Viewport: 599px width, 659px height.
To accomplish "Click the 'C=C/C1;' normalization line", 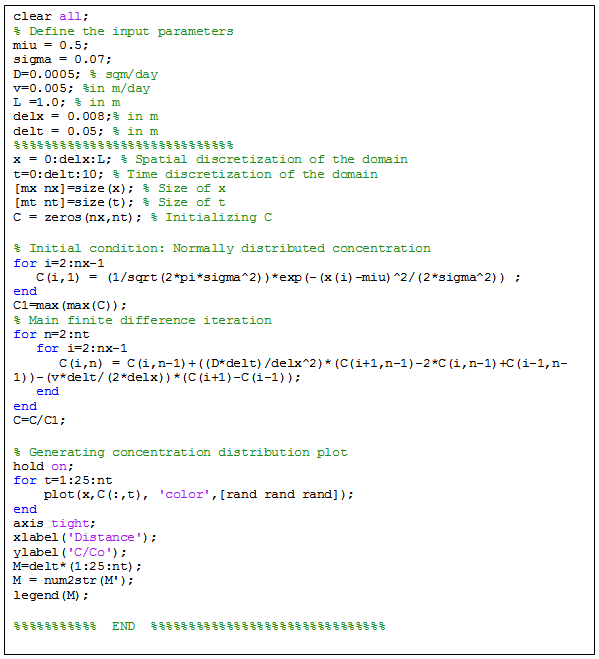I will coord(39,420).
